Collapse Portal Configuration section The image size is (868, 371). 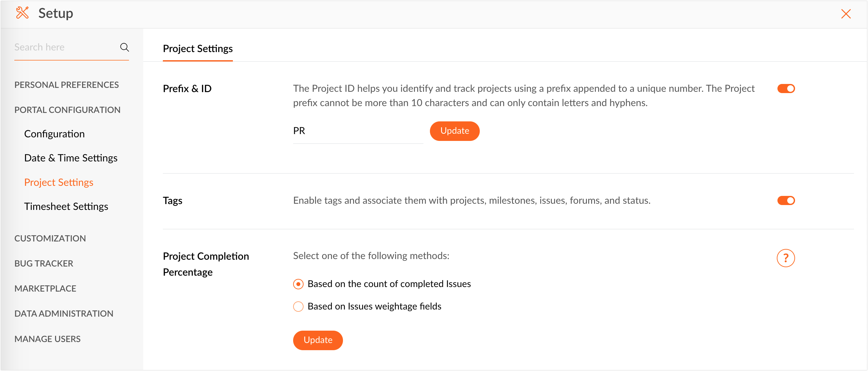(x=67, y=110)
